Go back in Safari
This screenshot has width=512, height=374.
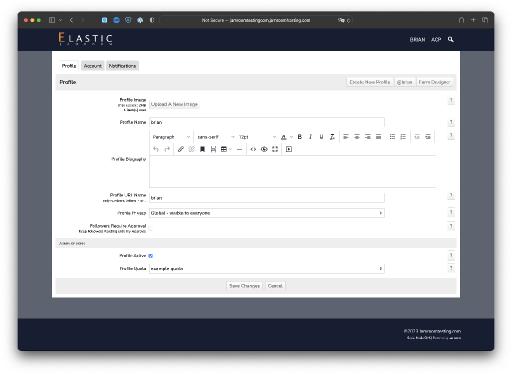[71, 20]
